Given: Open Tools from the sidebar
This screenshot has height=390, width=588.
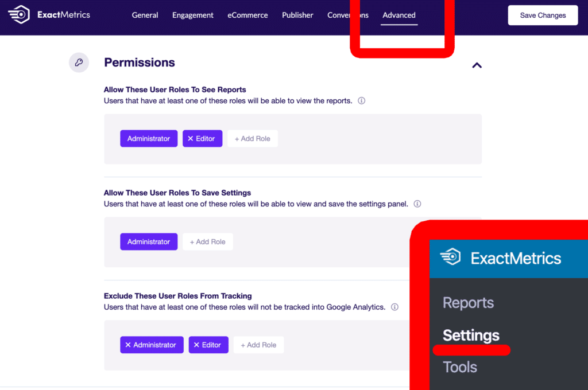Looking at the screenshot, I should click(x=459, y=367).
